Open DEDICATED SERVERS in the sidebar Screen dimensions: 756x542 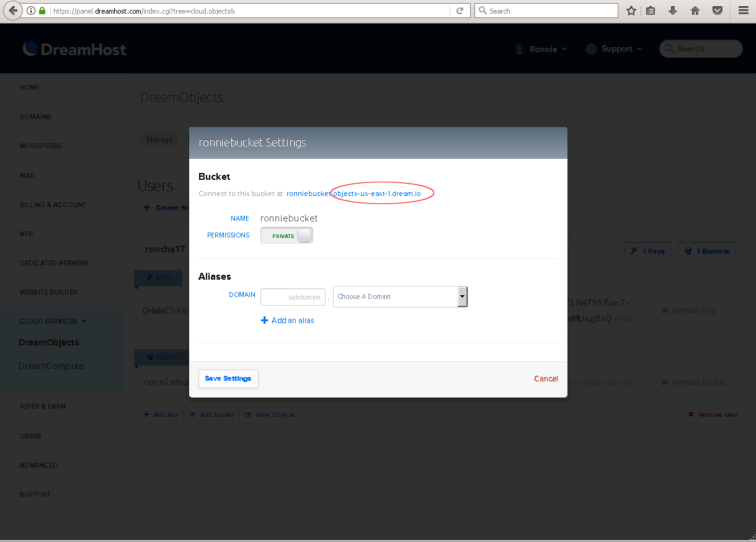[x=54, y=263]
